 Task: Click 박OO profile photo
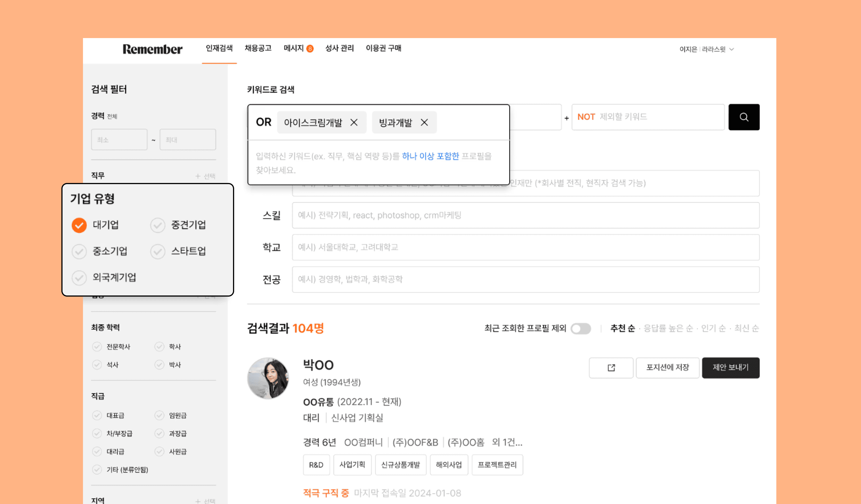point(268,378)
